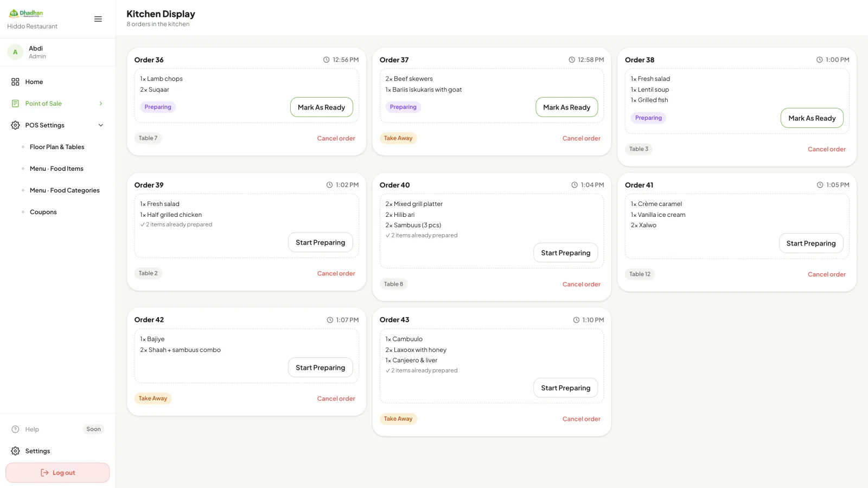The width and height of the screenshot is (868, 488).
Task: Click Order 37 Take Away tag
Action: [398, 138]
